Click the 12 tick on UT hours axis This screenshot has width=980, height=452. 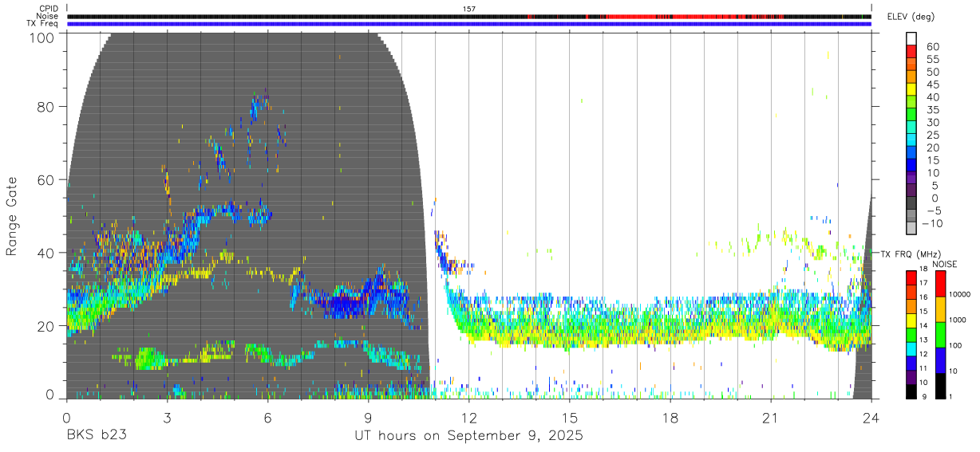pyautogui.click(x=469, y=417)
